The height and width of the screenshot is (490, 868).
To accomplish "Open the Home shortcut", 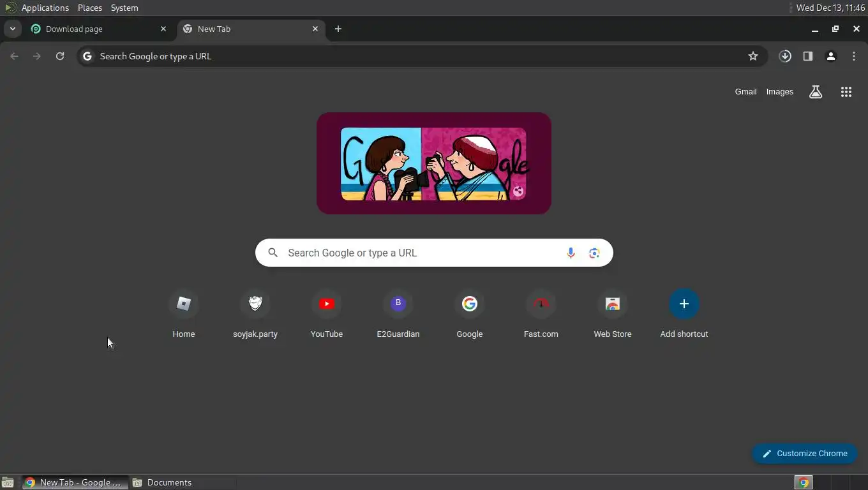I will tap(184, 314).
